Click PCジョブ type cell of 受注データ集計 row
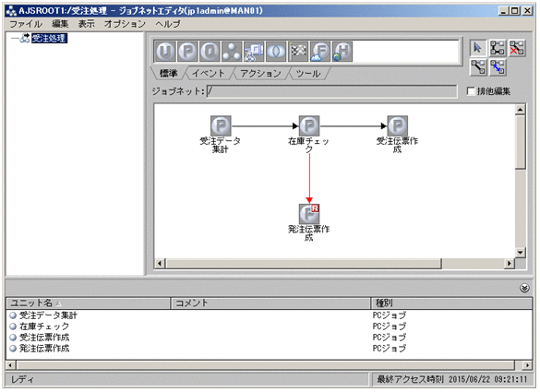The image size is (540, 392). (x=390, y=315)
